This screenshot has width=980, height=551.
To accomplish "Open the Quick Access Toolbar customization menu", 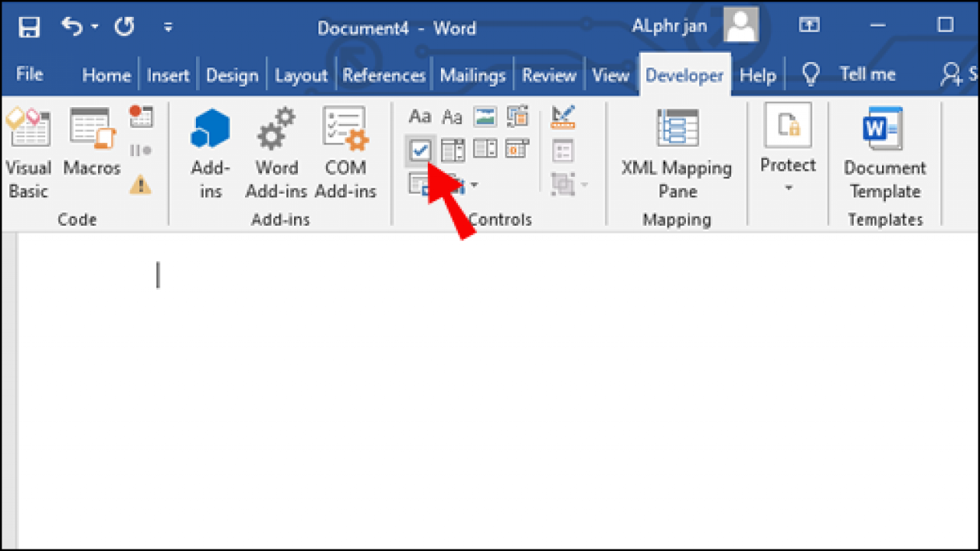I will point(168,25).
